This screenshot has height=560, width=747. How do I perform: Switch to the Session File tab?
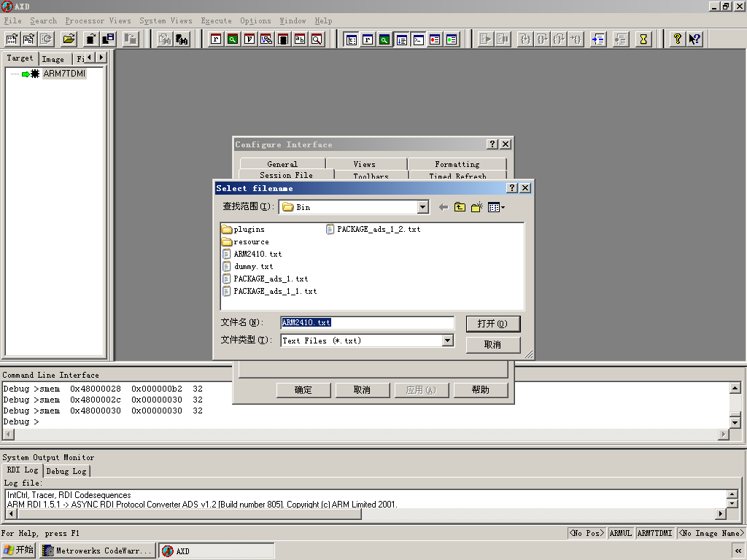click(x=286, y=175)
